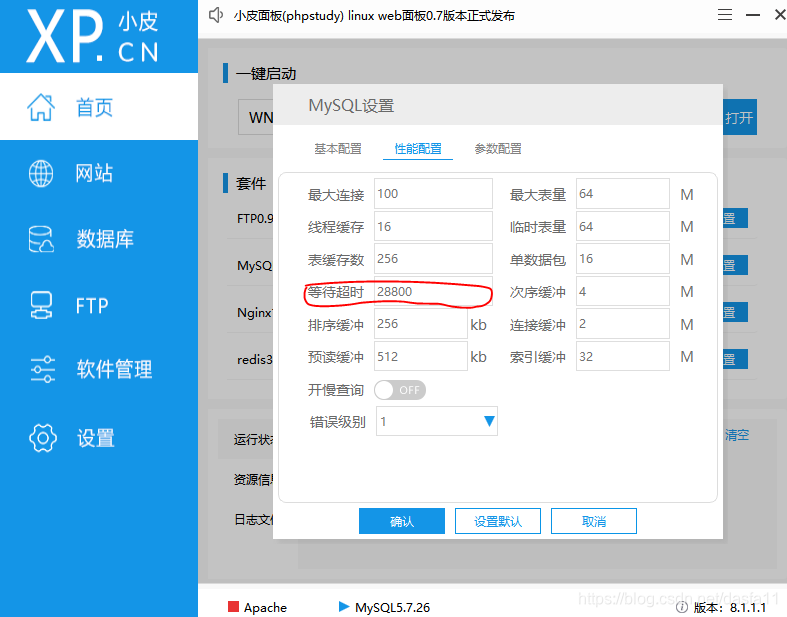Click the 连接缓冲 input field

click(x=622, y=324)
